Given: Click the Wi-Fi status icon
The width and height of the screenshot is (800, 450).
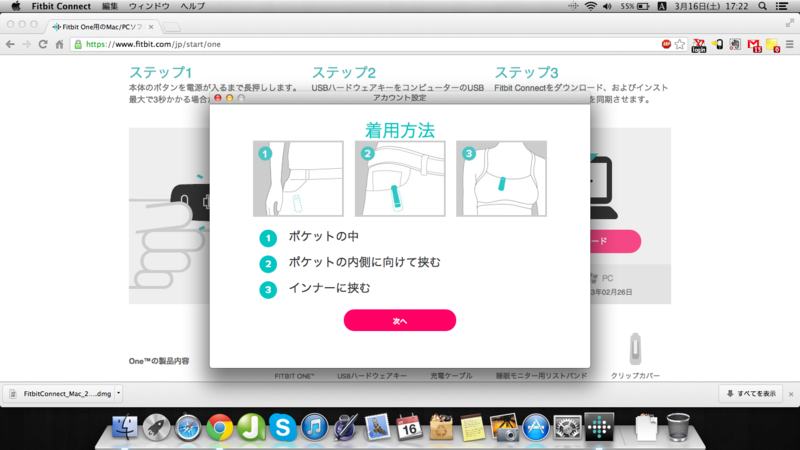Looking at the screenshot, I should click(590, 6).
